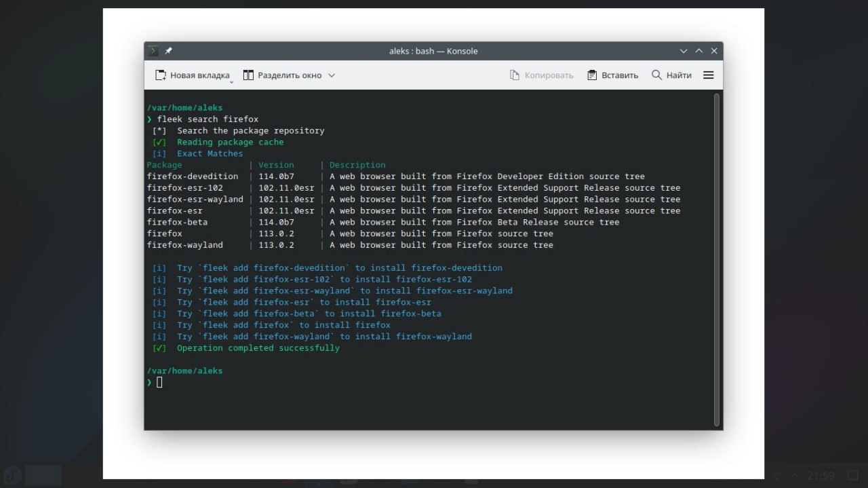Image resolution: width=868 pixels, height=488 pixels.
Task: Click the Разделить окно split view button
Action: (x=282, y=75)
